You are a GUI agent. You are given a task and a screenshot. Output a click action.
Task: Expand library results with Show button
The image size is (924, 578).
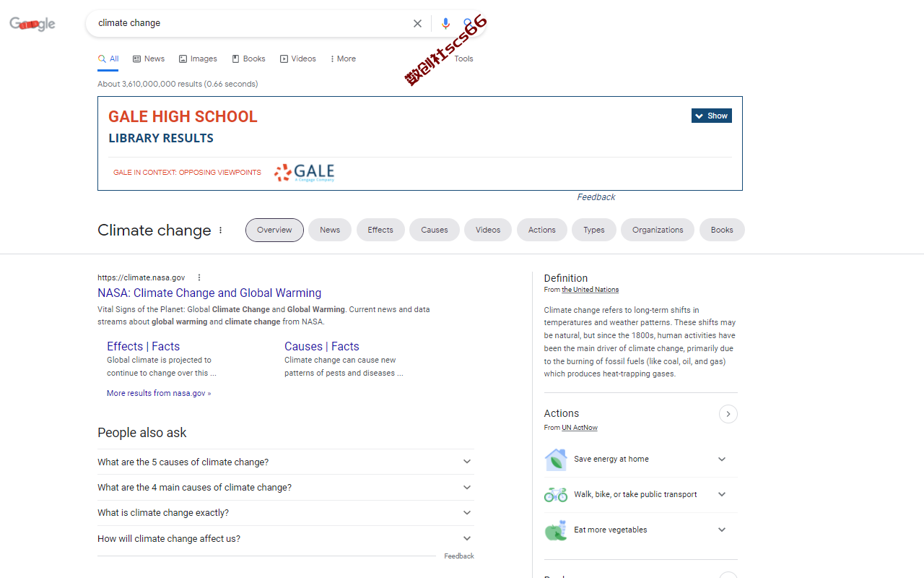click(x=712, y=116)
